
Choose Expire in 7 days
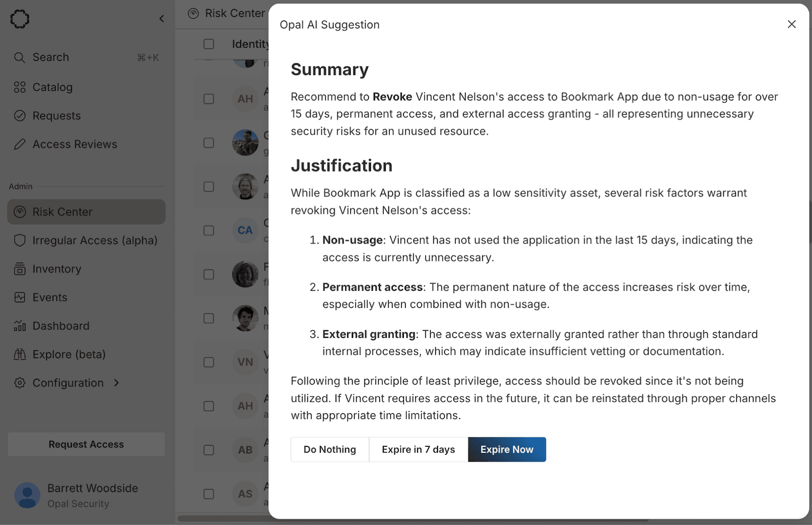pyautogui.click(x=418, y=449)
